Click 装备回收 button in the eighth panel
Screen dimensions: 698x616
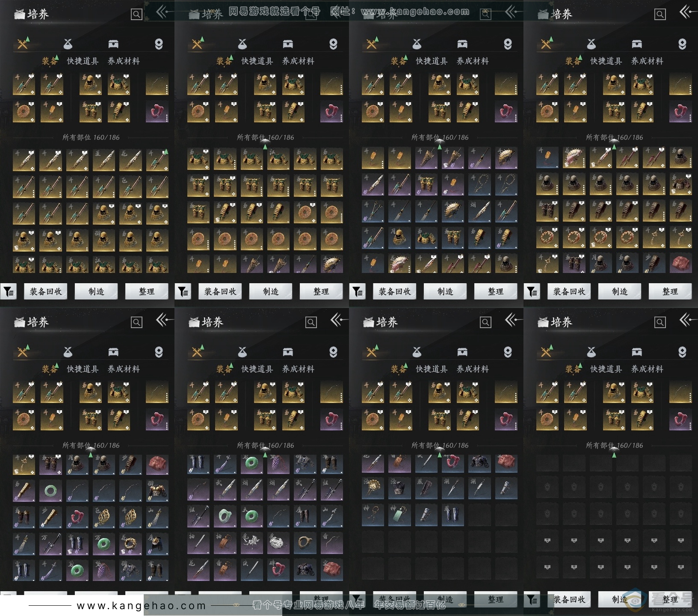569,599
